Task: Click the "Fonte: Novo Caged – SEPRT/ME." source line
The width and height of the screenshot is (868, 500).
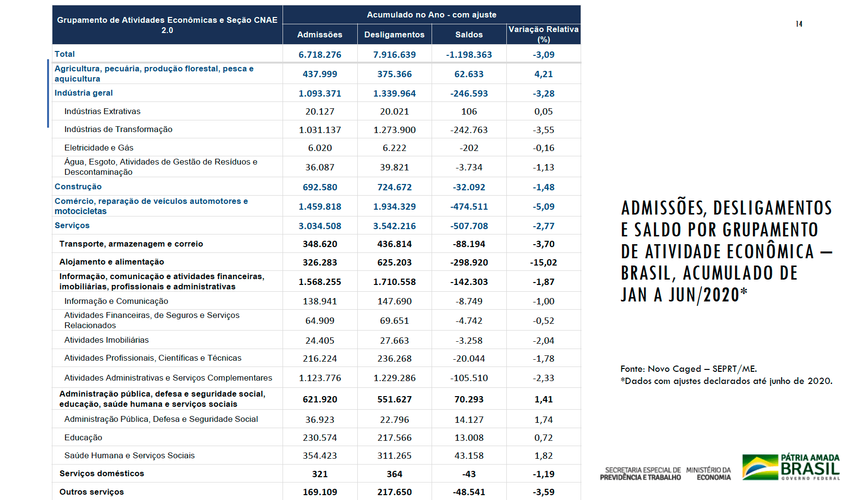Action: coord(688,369)
